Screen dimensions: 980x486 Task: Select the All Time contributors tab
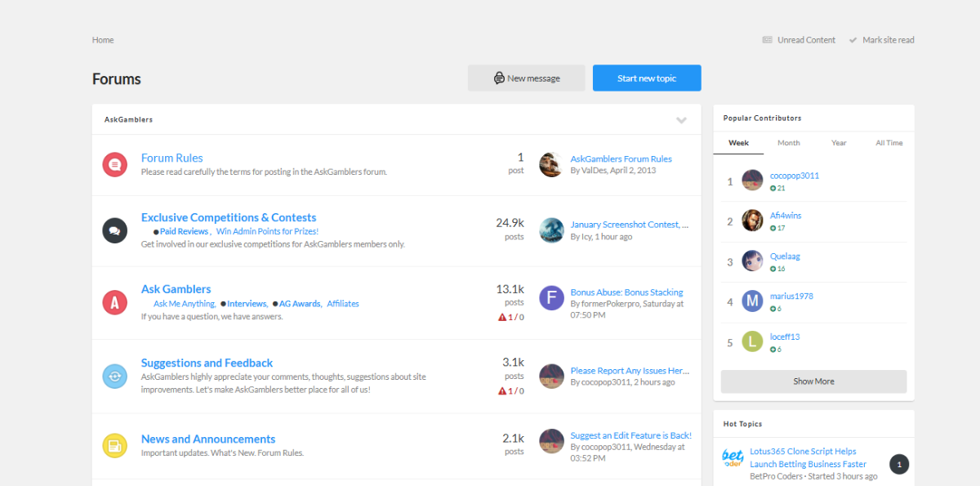[x=889, y=143]
